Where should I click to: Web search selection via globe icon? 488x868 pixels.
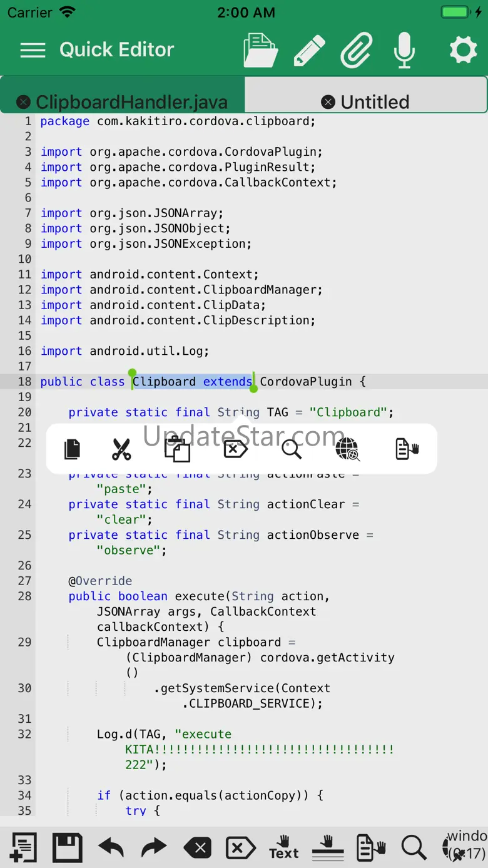pyautogui.click(x=348, y=449)
